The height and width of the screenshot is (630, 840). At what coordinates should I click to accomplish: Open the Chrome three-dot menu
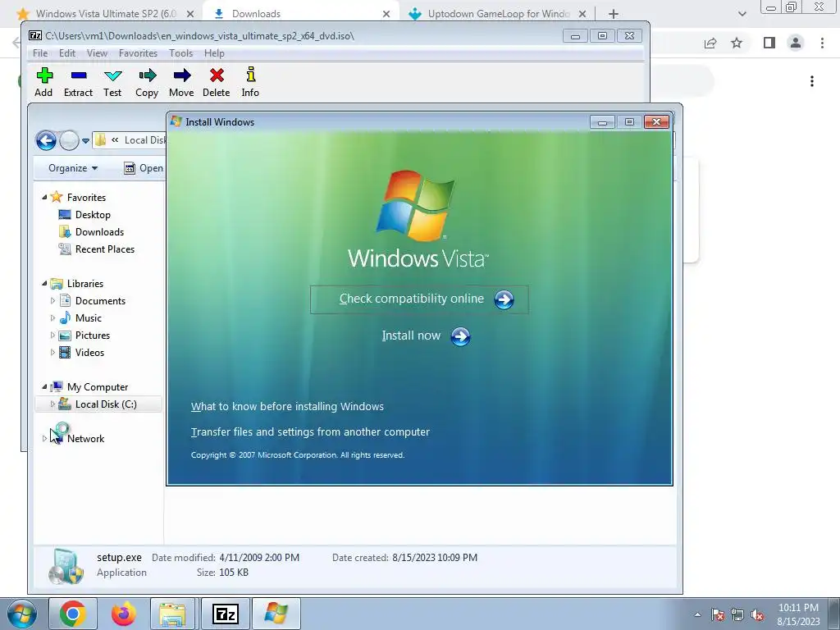(822, 43)
